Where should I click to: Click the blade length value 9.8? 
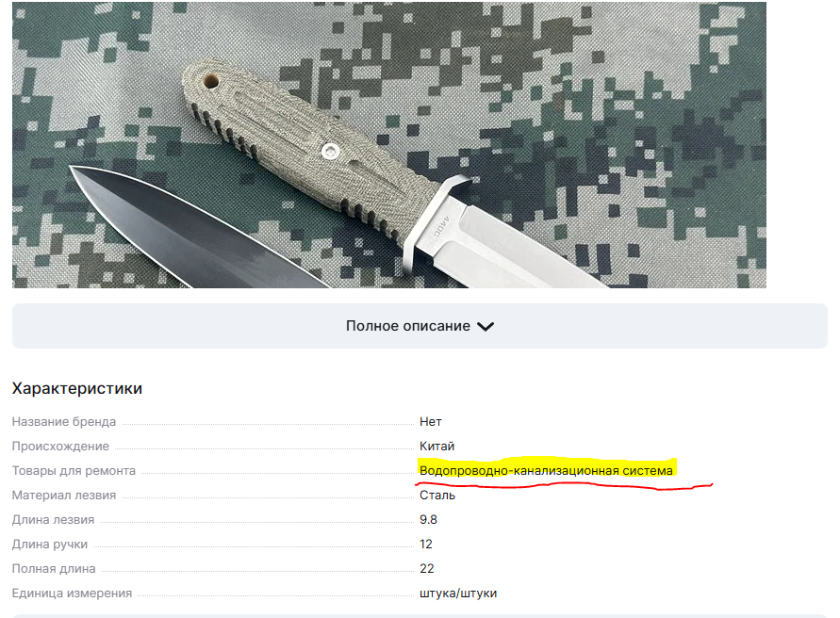point(428,520)
